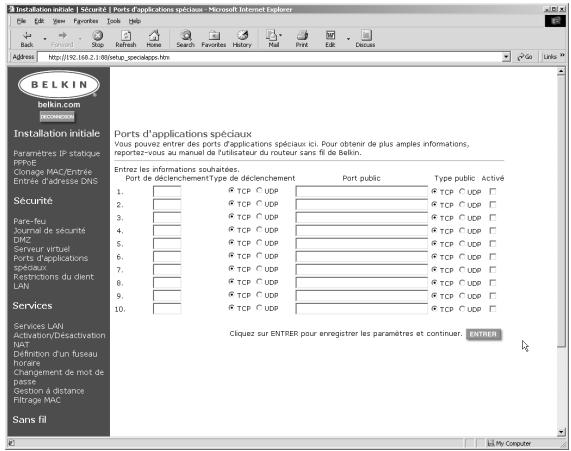Open the PPPoE sidebar link

point(25,163)
